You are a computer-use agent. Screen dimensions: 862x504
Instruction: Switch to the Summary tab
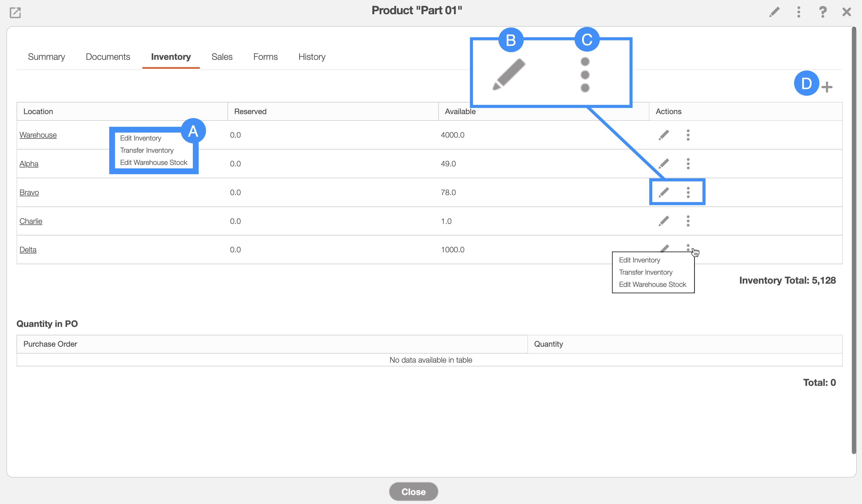coord(46,57)
